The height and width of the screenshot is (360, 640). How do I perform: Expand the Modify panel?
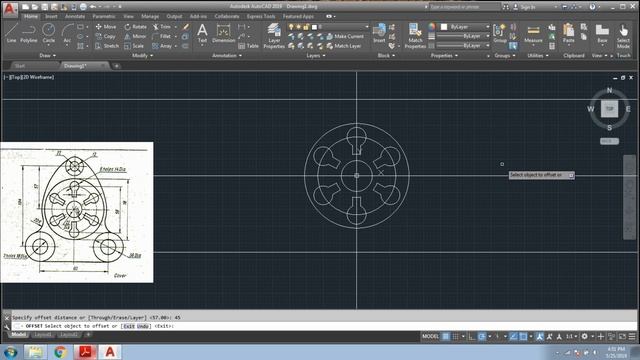(142, 56)
